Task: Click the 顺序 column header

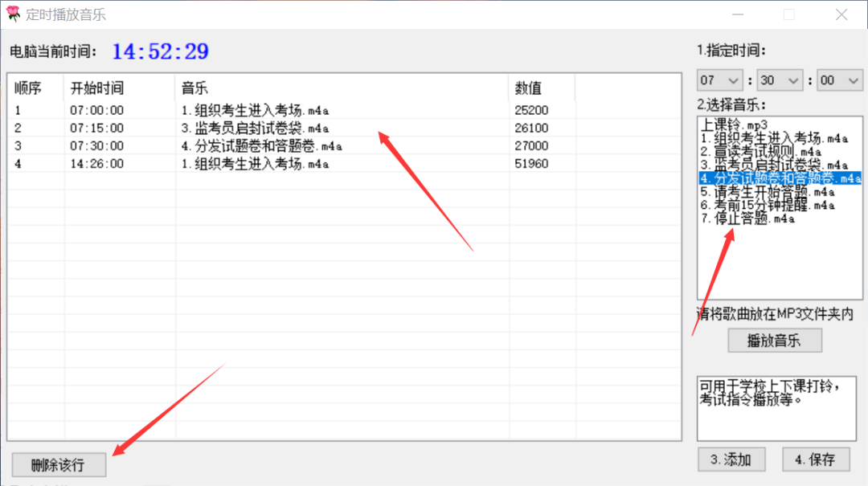Action: [x=36, y=88]
